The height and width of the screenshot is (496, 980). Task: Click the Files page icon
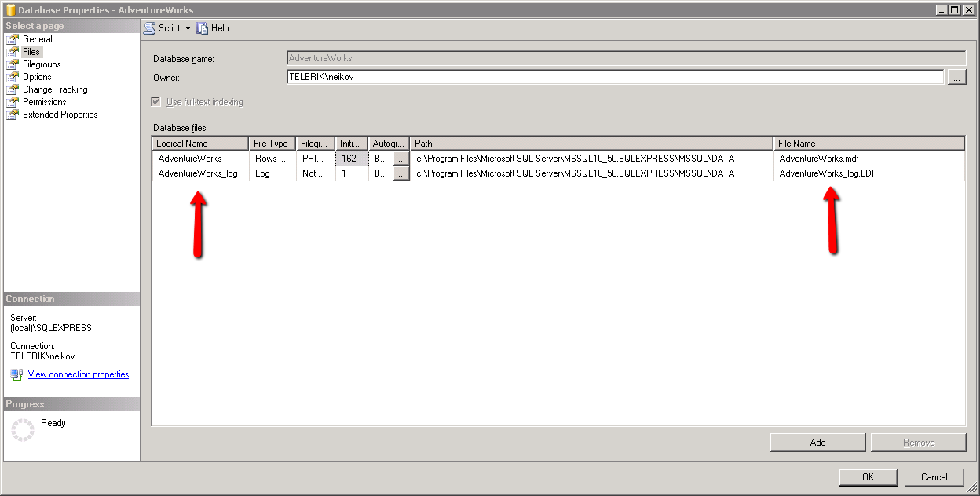(13, 52)
